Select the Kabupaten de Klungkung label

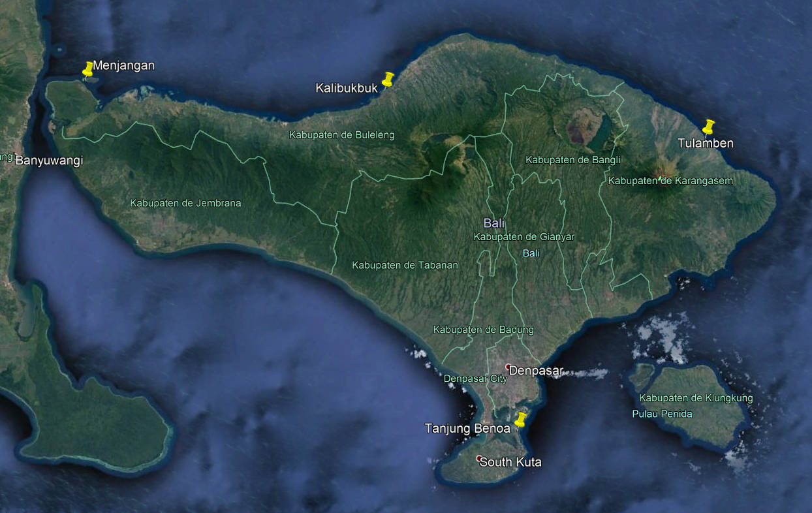pyautogui.click(x=696, y=398)
